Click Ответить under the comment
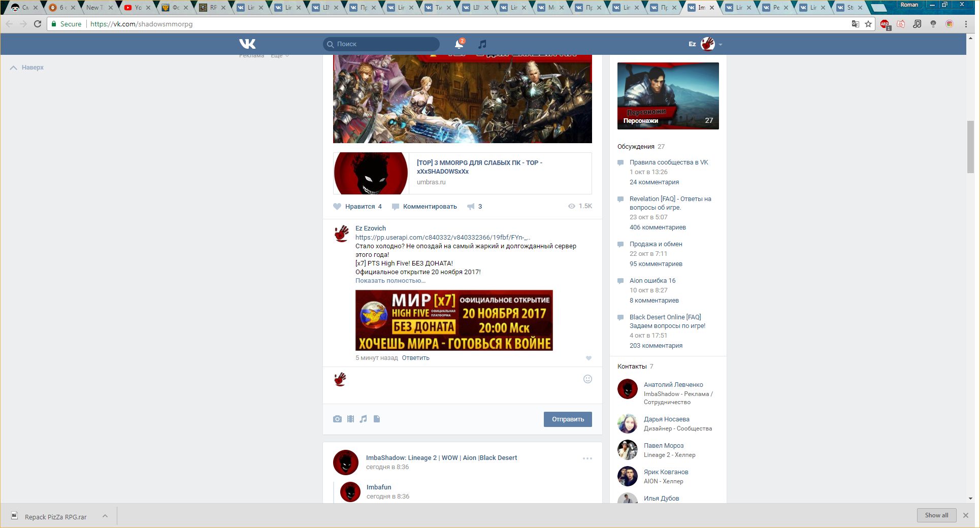This screenshot has width=980, height=528. pos(415,358)
